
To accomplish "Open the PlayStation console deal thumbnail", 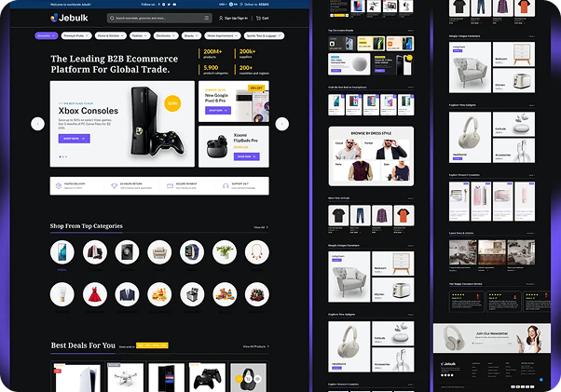I will click(77, 377).
